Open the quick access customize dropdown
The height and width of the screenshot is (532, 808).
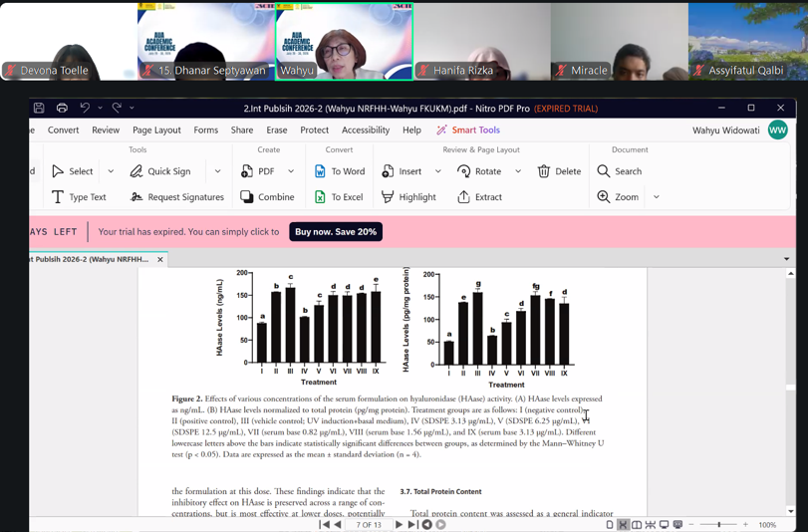point(132,108)
